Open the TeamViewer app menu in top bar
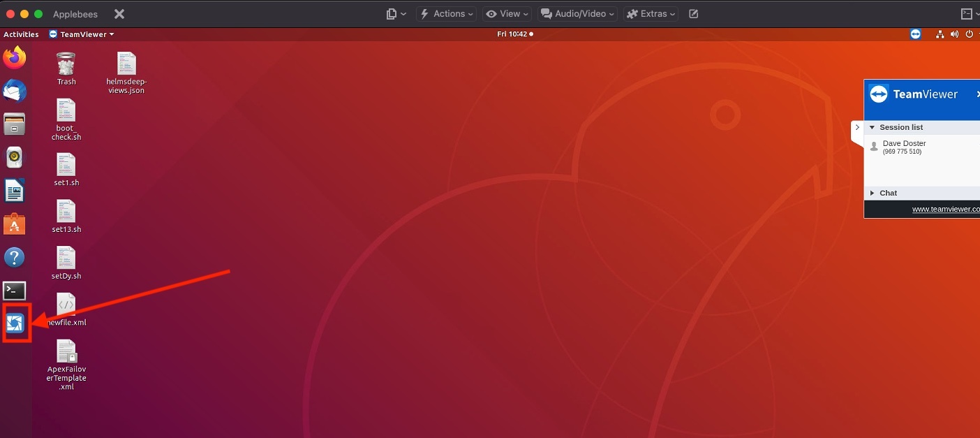The height and width of the screenshot is (438, 980). click(x=82, y=34)
